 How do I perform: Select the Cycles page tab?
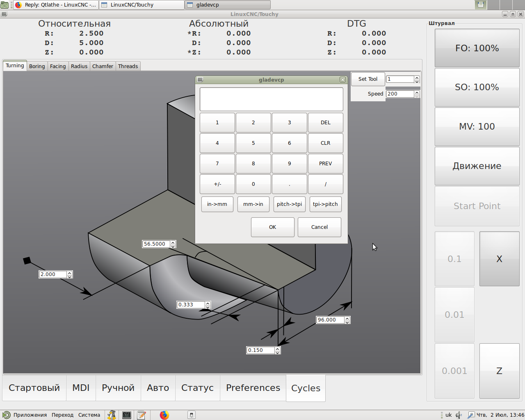click(x=306, y=388)
